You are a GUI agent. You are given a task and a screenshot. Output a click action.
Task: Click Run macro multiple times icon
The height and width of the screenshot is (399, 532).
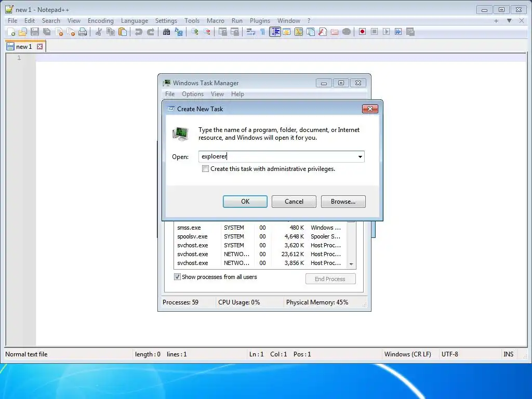(x=398, y=32)
